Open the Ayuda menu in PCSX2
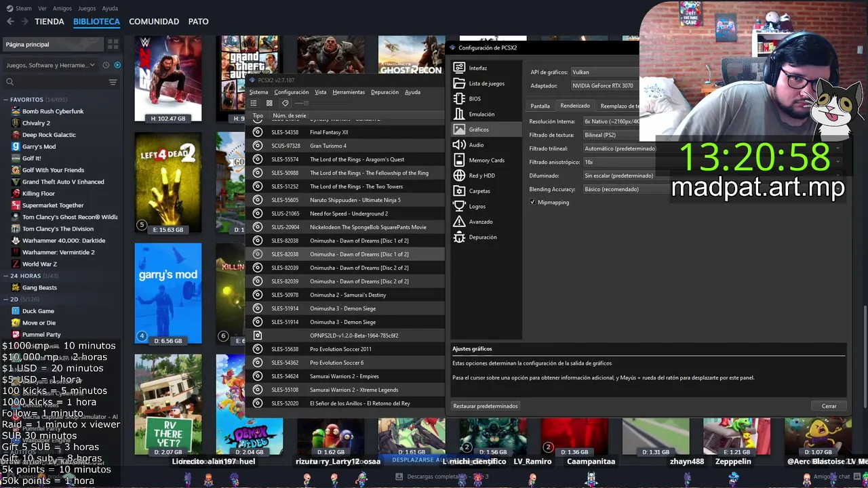This screenshot has width=868, height=488. click(412, 92)
